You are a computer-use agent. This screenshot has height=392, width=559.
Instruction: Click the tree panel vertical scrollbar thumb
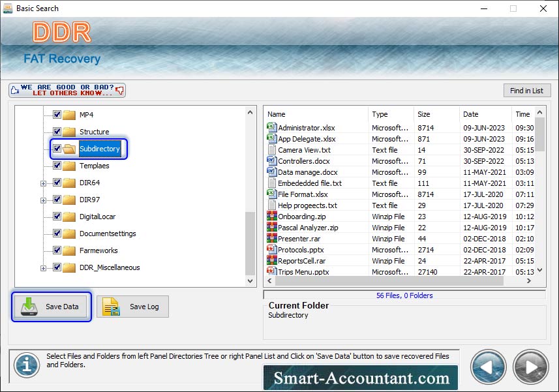click(250, 243)
